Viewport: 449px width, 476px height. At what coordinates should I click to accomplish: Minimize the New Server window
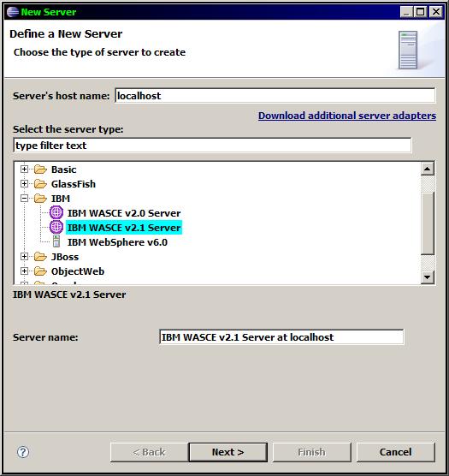[406, 12]
